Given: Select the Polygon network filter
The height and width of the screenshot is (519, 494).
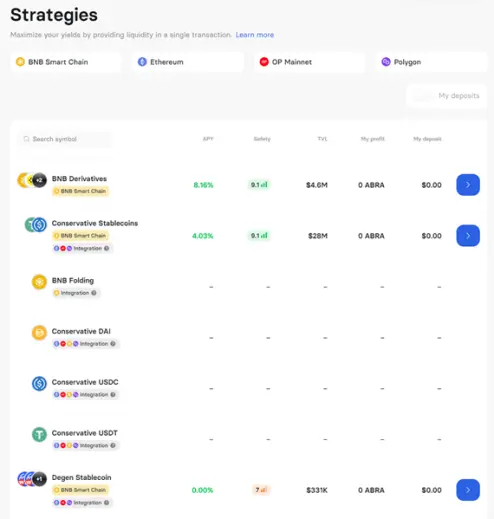Looking at the screenshot, I should 431,62.
